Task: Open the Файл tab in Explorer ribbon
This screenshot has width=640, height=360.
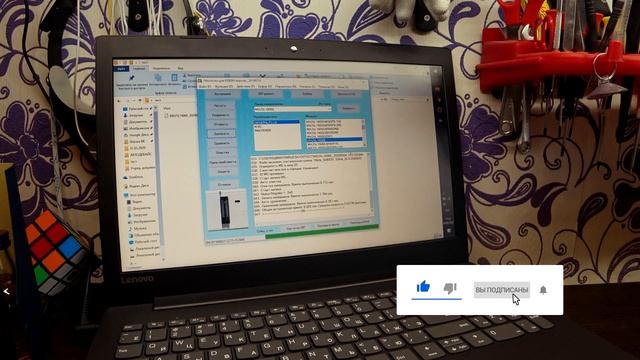Action: (x=121, y=69)
